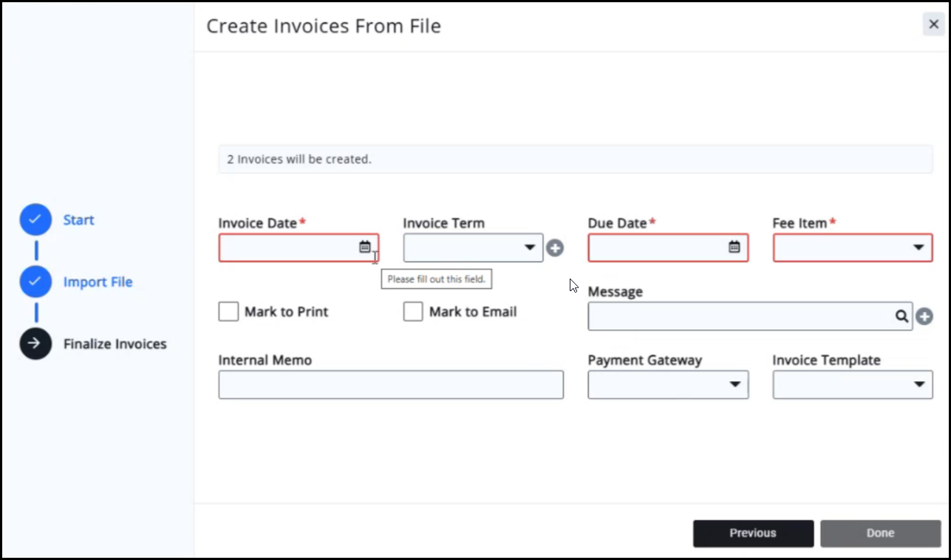Click into the Internal Memo text field

[x=391, y=385]
